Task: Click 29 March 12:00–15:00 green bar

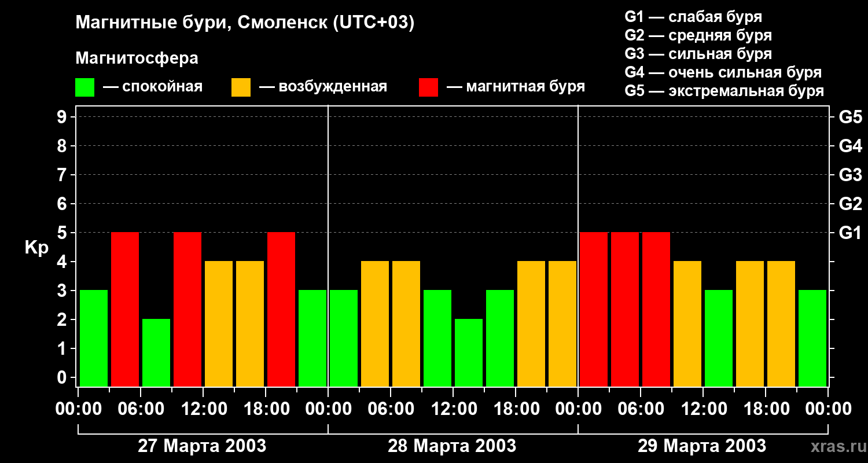Action: pyautogui.click(x=719, y=338)
